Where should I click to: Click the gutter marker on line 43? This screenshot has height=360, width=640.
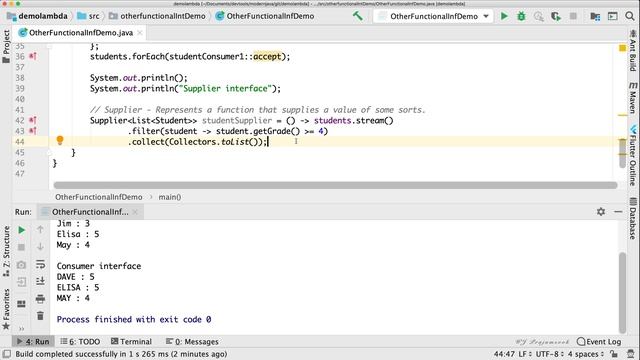pos(33,131)
